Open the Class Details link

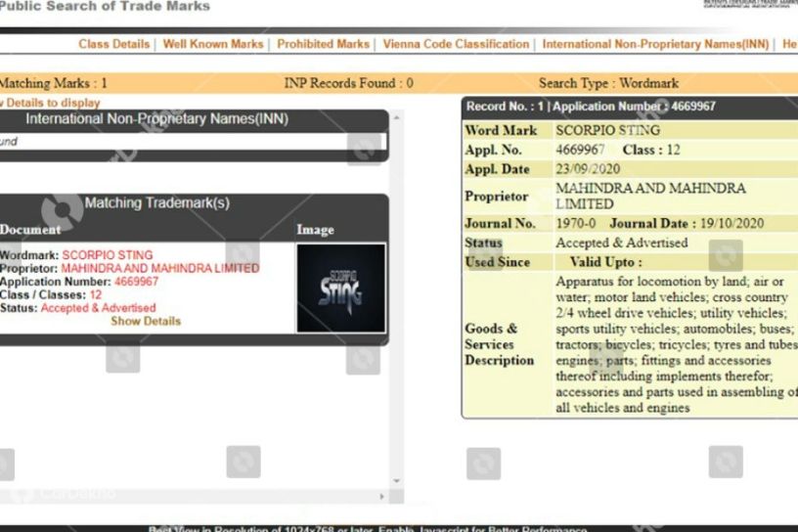(114, 44)
